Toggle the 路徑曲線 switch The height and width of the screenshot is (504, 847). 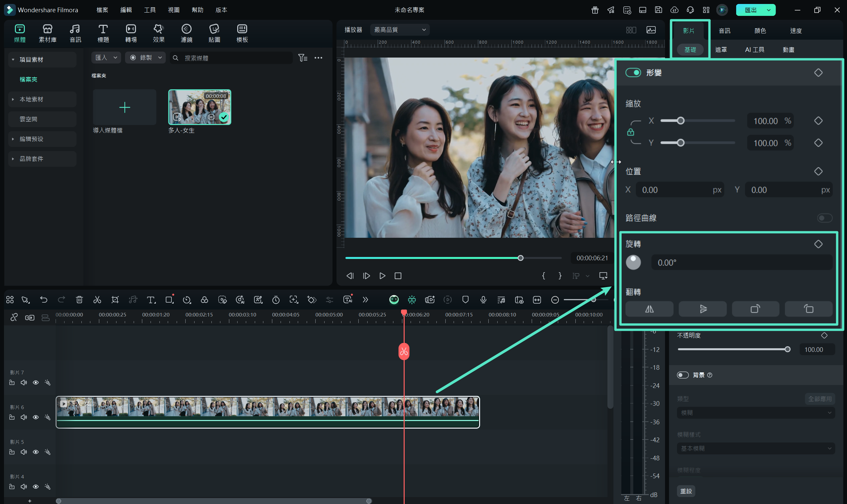[x=825, y=218]
